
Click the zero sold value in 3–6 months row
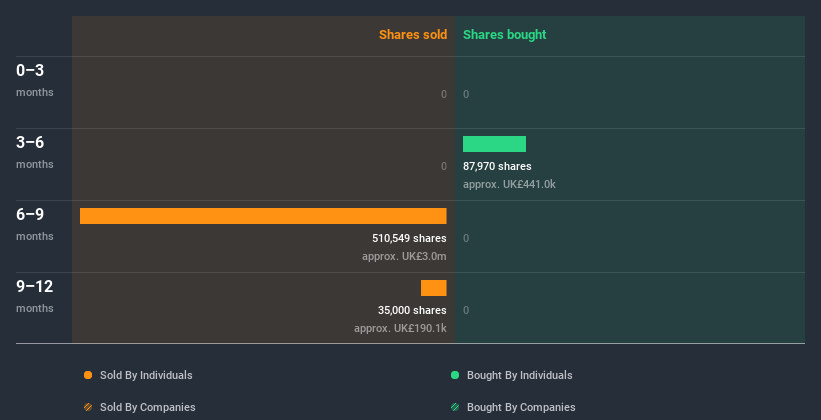coord(444,166)
